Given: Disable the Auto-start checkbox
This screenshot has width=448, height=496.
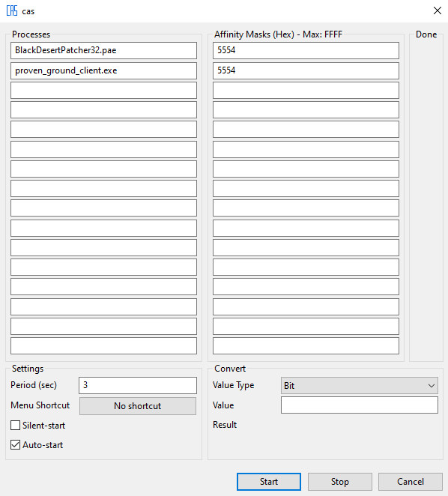Looking at the screenshot, I should coord(15,445).
